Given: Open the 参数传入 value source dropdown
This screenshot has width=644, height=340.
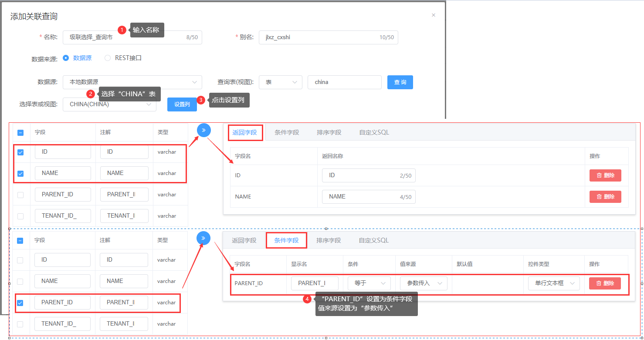Looking at the screenshot, I should [x=423, y=283].
